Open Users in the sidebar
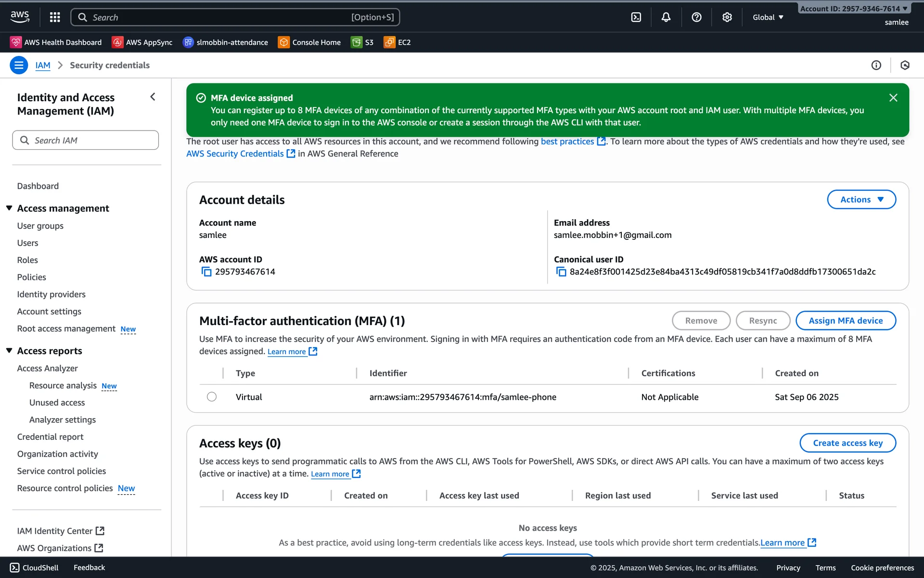The width and height of the screenshot is (924, 578). pos(27,243)
